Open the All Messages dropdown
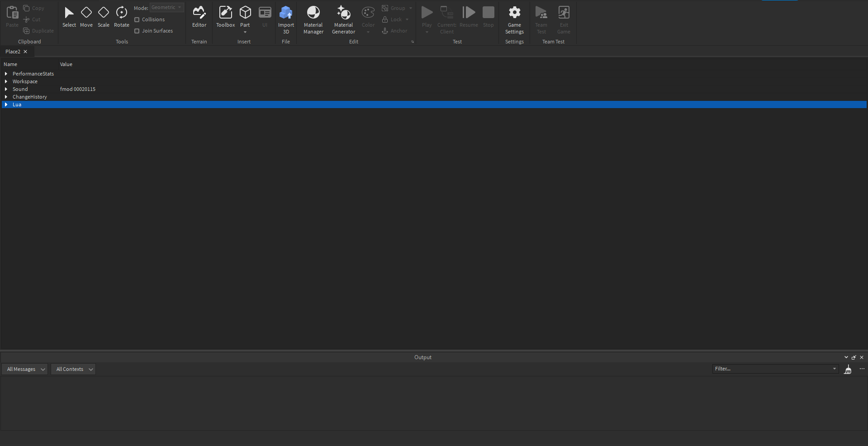 click(x=25, y=369)
